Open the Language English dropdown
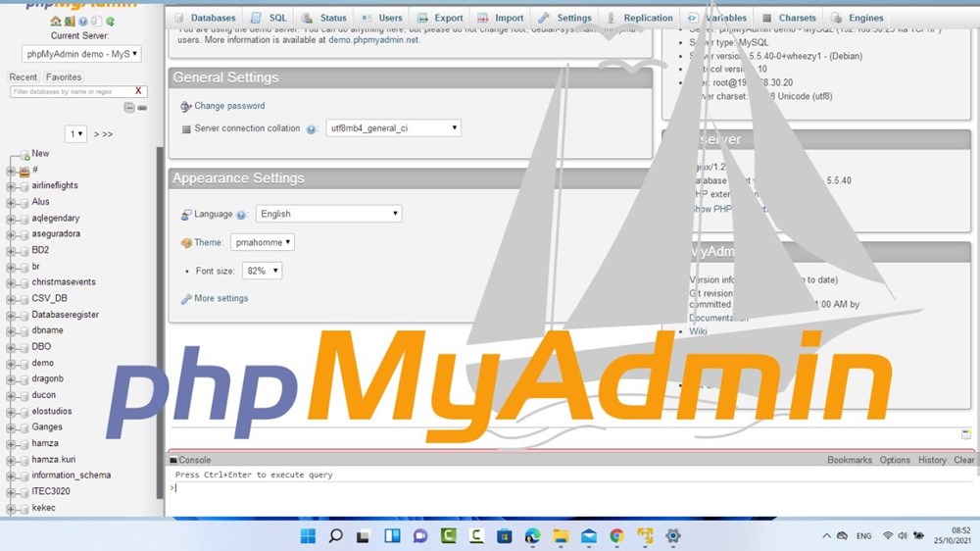 [x=328, y=214]
